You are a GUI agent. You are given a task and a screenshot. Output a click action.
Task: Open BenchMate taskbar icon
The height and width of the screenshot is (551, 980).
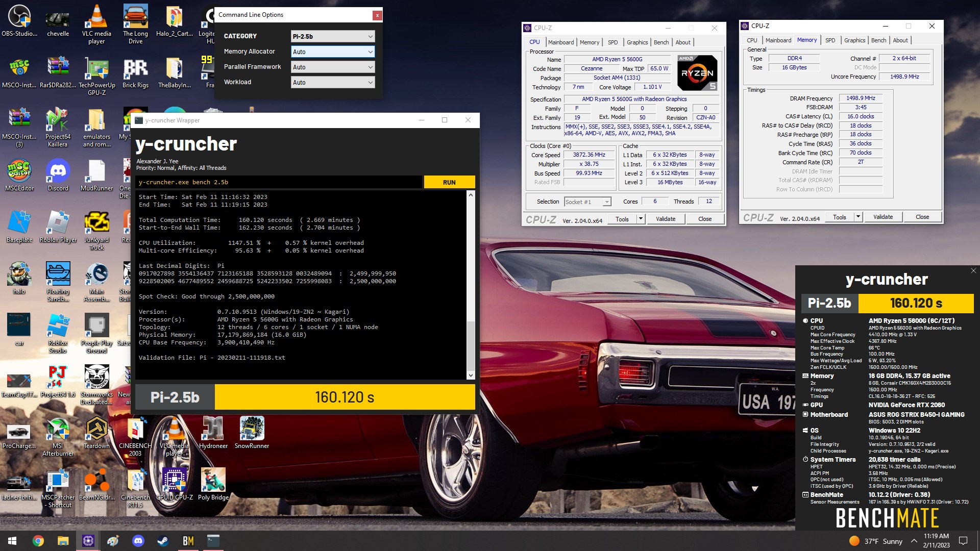pos(188,541)
